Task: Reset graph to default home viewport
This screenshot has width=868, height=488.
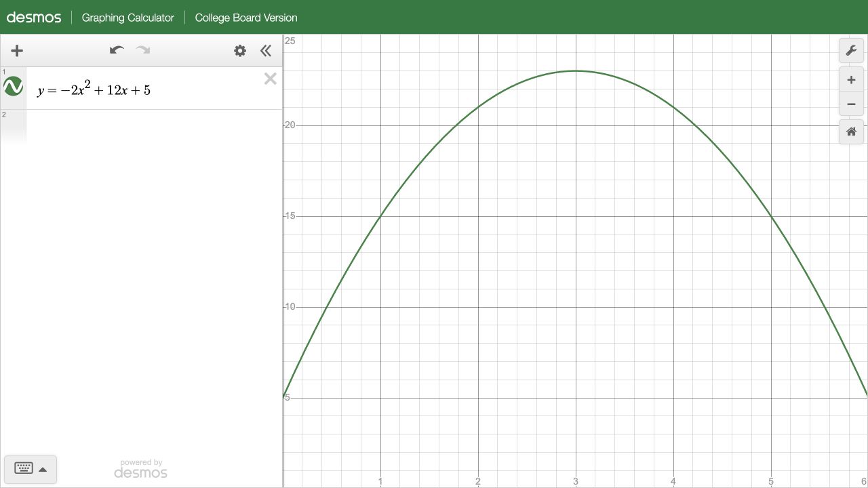Action: tap(851, 131)
